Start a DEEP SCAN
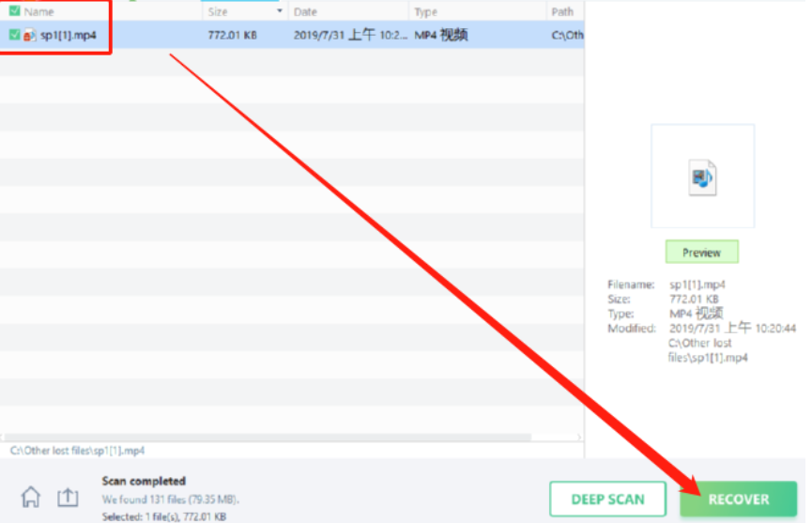 [607, 500]
